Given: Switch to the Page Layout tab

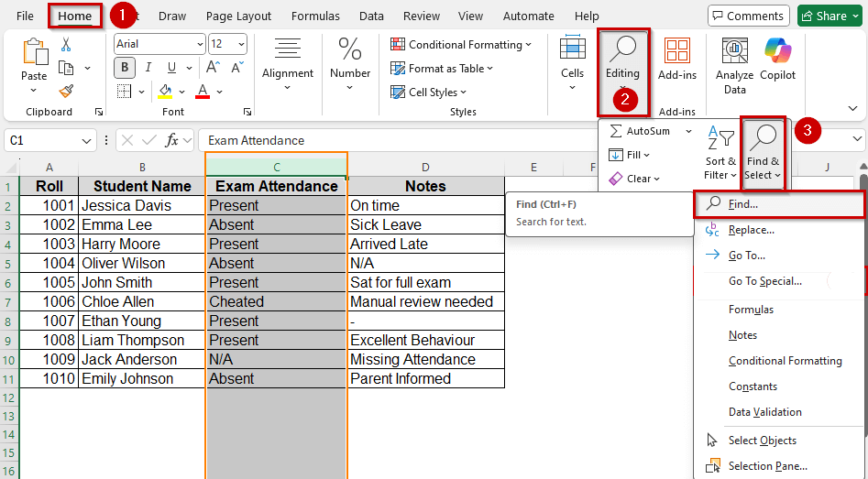Looking at the screenshot, I should pyautogui.click(x=238, y=16).
